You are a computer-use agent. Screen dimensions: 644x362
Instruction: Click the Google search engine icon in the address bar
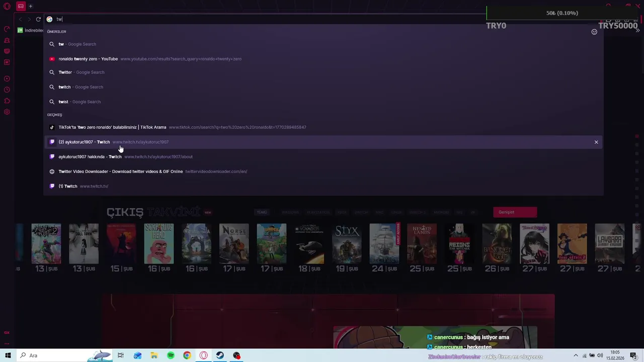tap(49, 19)
